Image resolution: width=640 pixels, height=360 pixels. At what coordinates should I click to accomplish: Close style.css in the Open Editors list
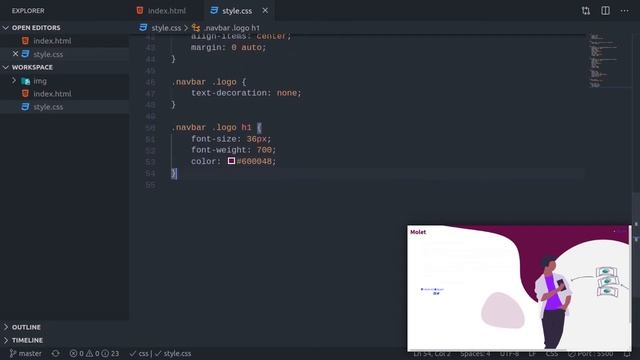click(x=16, y=54)
